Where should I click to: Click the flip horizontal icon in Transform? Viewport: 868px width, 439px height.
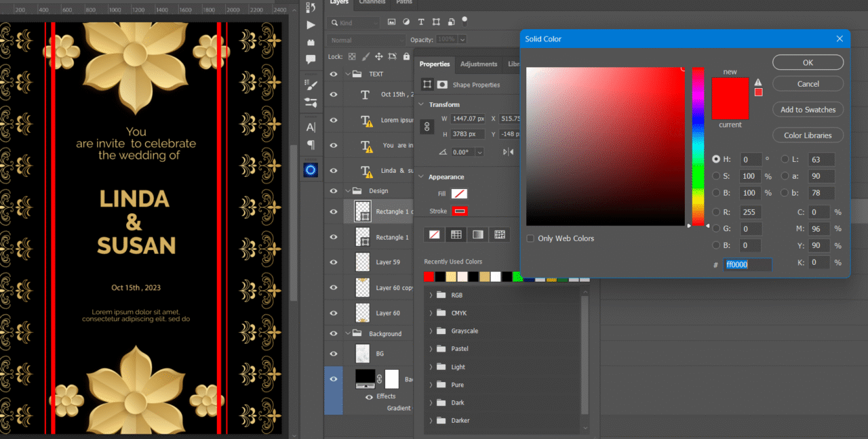click(507, 152)
